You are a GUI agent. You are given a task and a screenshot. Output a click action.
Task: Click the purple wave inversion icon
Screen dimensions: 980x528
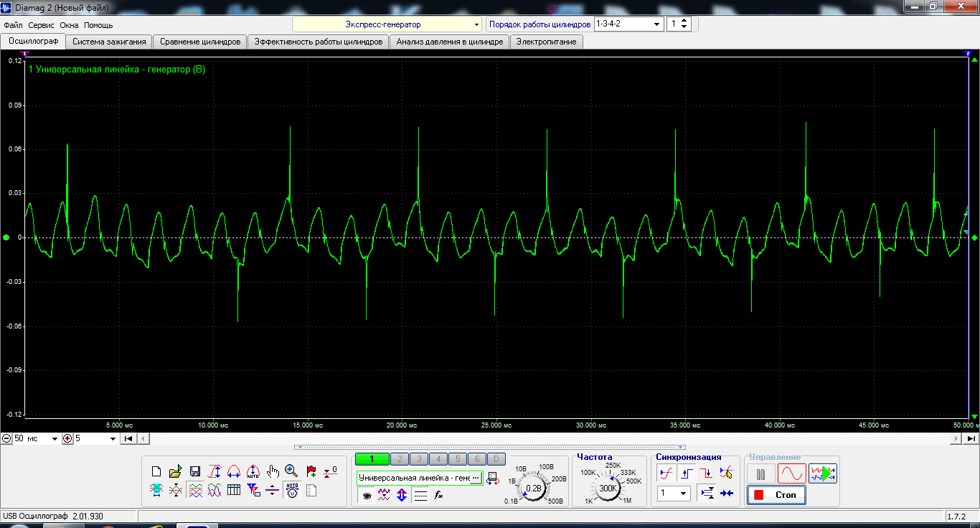click(384, 494)
